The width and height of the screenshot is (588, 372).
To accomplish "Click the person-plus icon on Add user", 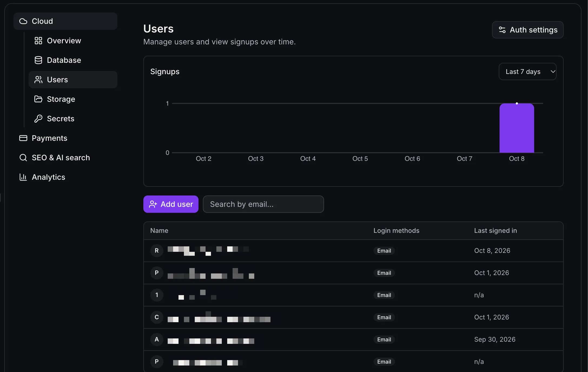I will click(x=153, y=204).
